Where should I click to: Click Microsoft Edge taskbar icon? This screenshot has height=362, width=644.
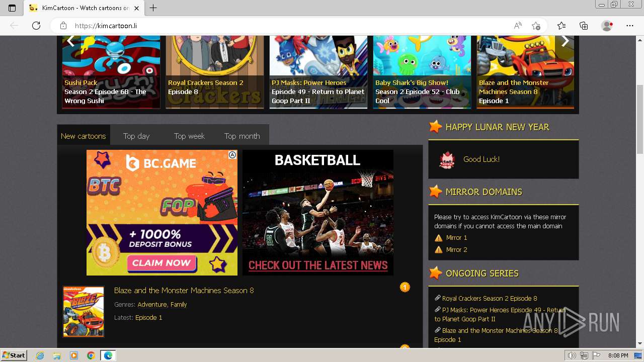(108, 355)
